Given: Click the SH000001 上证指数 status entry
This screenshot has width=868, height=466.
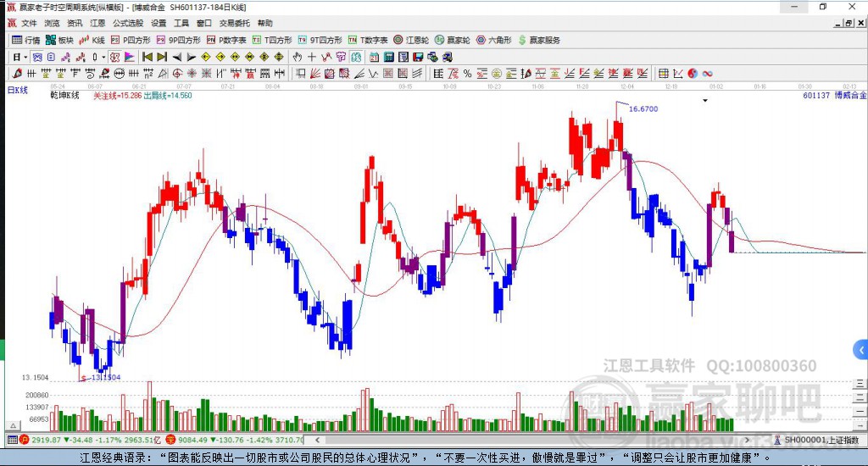Looking at the screenshot, I should (817, 440).
